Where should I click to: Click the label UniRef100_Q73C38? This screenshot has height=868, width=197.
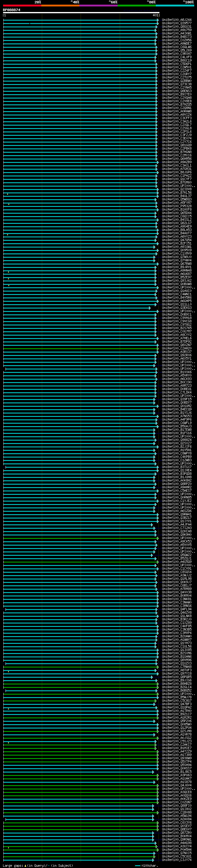point(176,84)
